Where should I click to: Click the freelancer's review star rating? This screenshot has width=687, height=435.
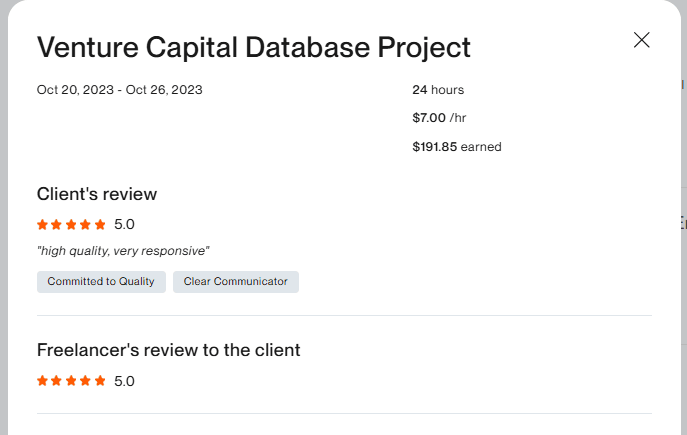71,381
